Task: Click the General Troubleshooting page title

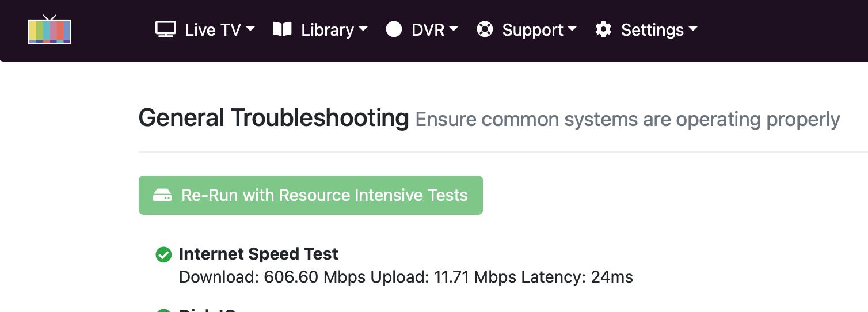Action: [273, 118]
